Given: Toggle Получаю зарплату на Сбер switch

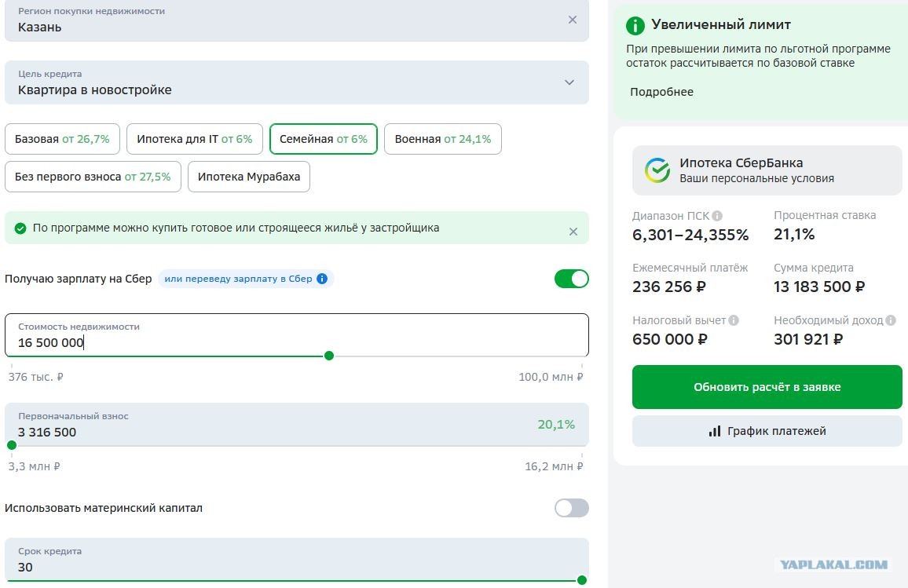Looking at the screenshot, I should (x=572, y=279).
